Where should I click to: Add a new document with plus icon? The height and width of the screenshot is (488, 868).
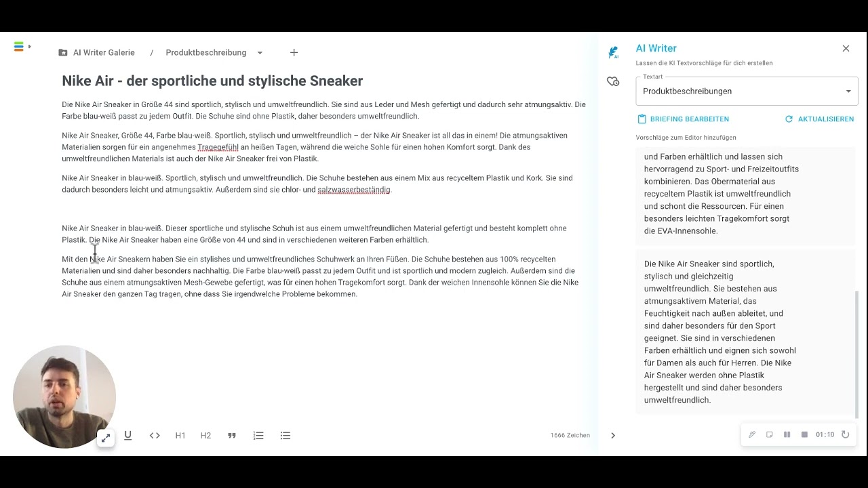coord(294,52)
